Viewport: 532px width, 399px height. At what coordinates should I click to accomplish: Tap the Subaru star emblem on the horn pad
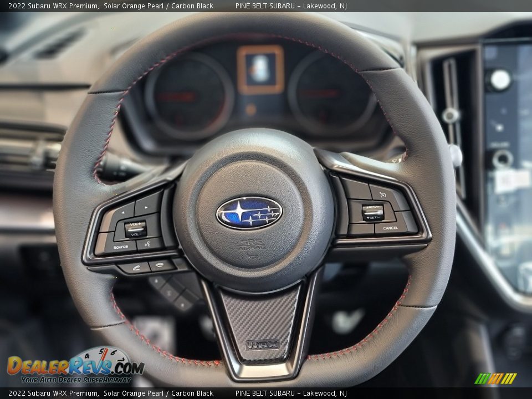(249, 213)
